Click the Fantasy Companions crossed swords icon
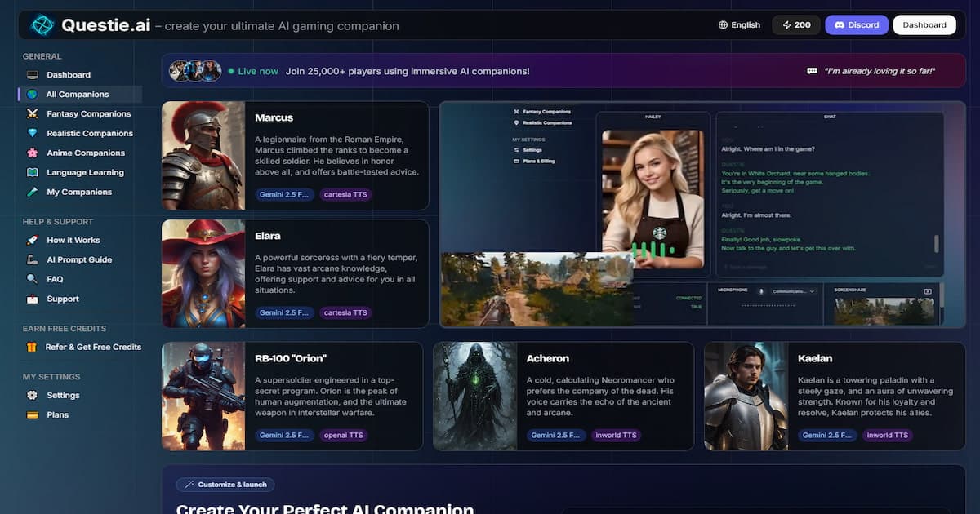The height and width of the screenshot is (514, 980). (x=32, y=114)
